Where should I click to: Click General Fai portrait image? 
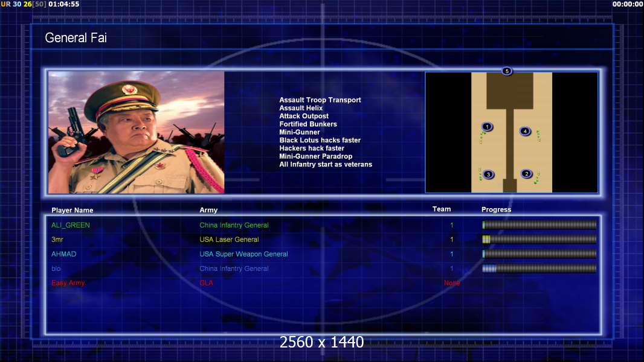click(x=137, y=132)
